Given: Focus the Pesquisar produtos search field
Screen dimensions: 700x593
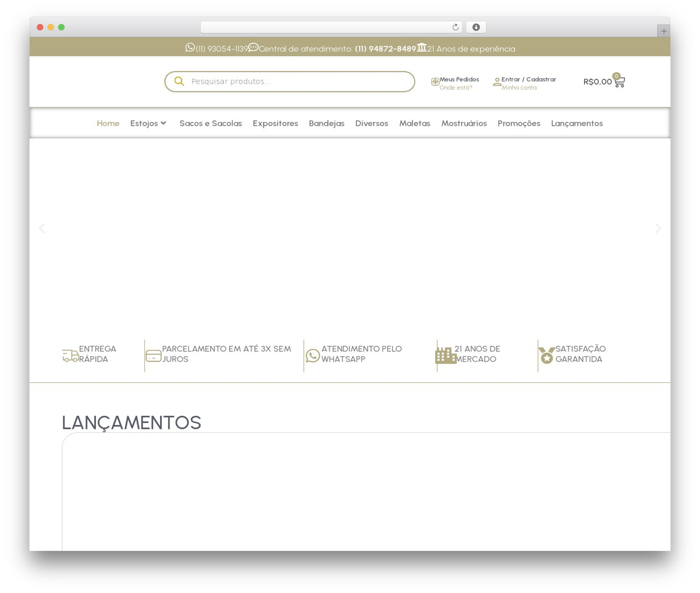Looking at the screenshot, I should pos(290,82).
